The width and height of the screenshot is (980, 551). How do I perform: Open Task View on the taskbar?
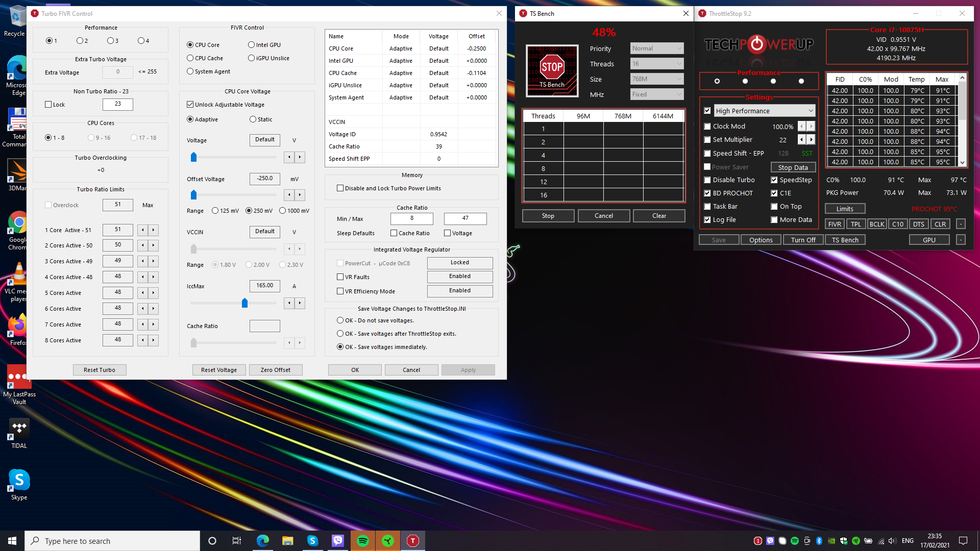(x=237, y=541)
